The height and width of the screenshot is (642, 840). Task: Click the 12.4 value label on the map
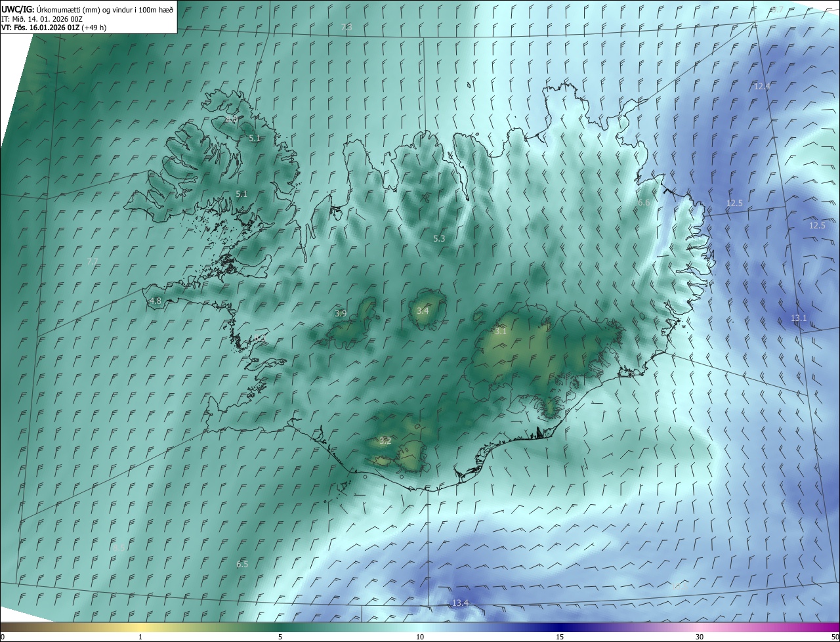coord(762,87)
